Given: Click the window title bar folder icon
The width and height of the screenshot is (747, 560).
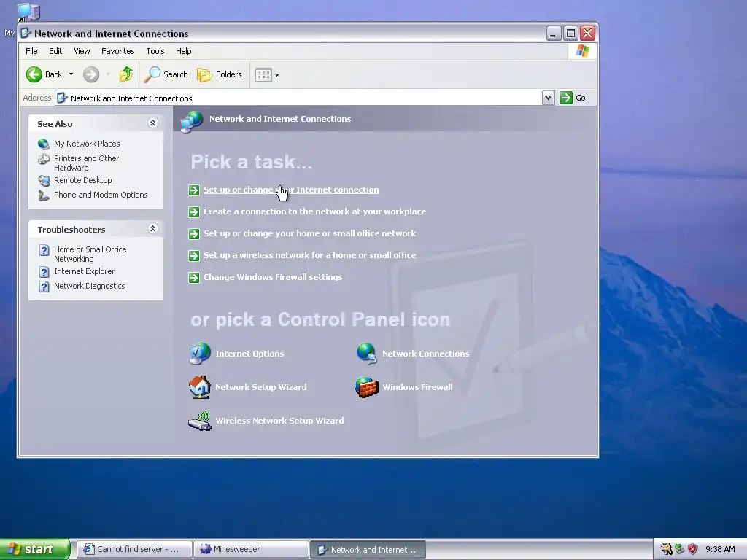Looking at the screenshot, I should 26,34.
